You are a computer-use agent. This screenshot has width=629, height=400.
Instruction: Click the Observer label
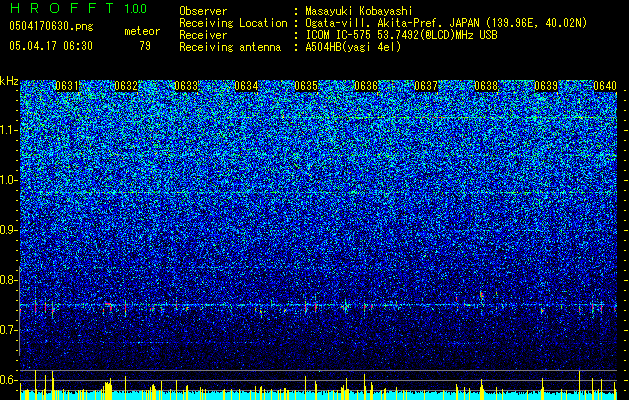pos(203,11)
